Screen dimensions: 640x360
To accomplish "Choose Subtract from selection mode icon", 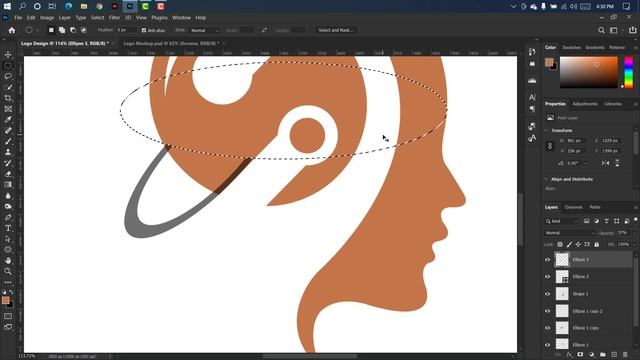I will [x=73, y=30].
